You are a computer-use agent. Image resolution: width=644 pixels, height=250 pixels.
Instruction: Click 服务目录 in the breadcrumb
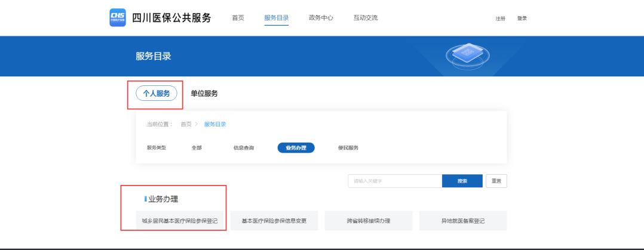pyautogui.click(x=215, y=124)
